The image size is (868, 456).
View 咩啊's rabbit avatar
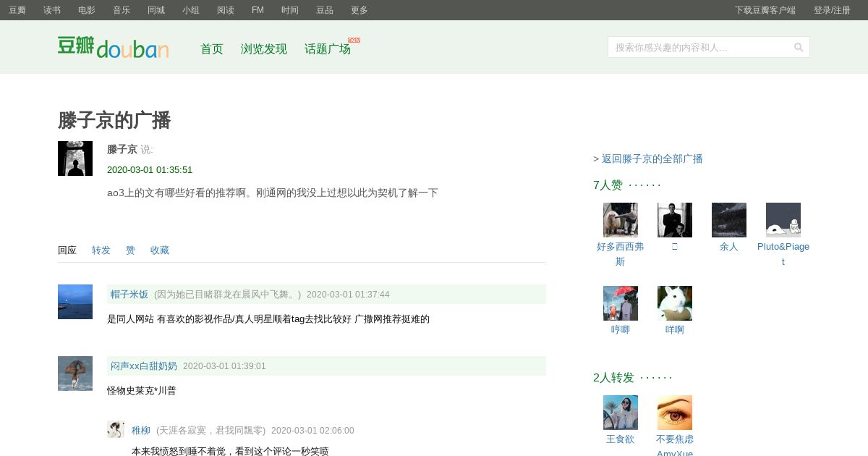coord(675,303)
